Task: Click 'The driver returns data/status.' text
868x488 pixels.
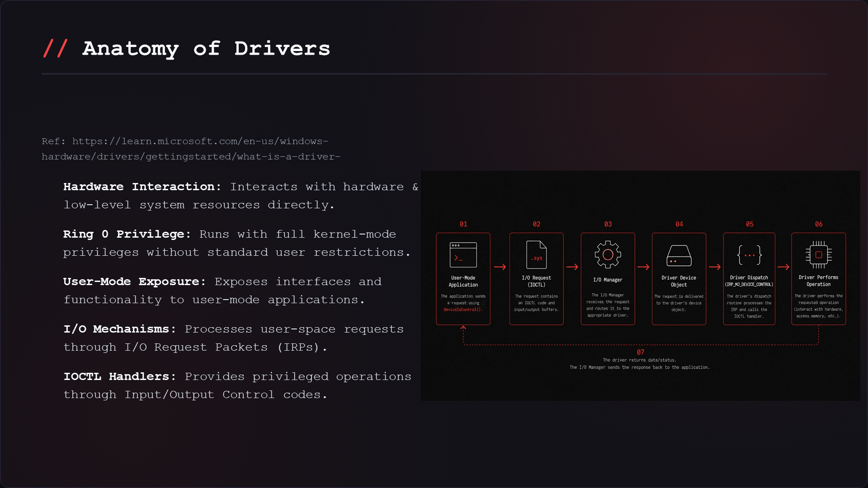Action: click(x=640, y=360)
